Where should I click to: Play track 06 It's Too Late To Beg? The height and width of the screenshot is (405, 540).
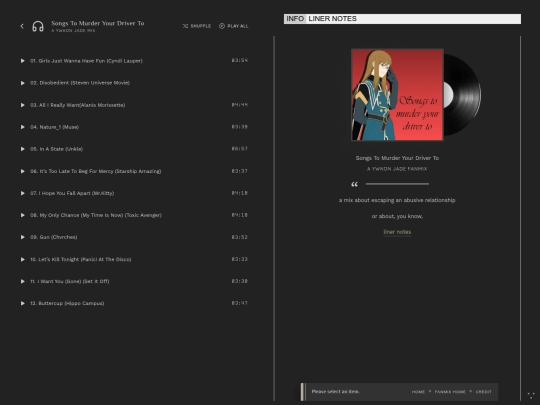click(x=22, y=171)
